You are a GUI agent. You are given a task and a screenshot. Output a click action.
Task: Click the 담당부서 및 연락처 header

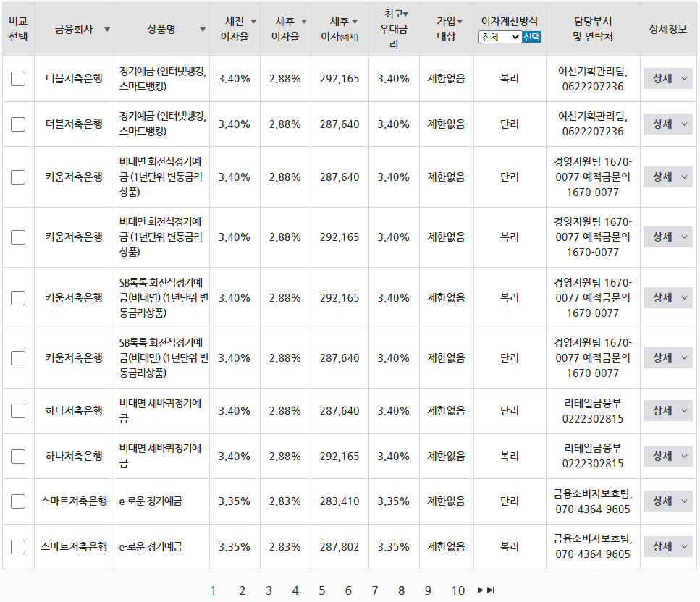tap(593, 29)
